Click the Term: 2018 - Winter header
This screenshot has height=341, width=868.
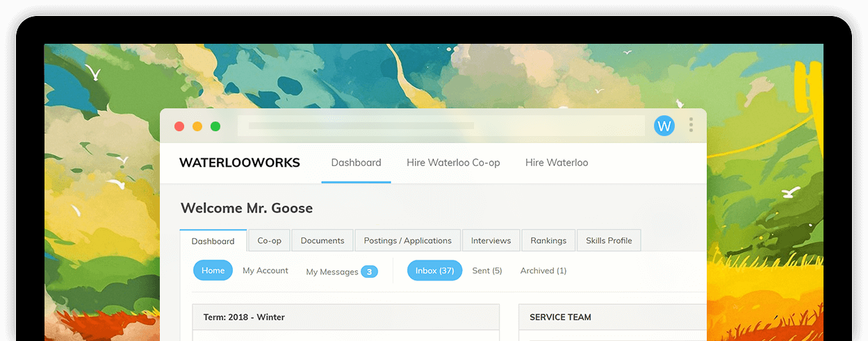pyautogui.click(x=346, y=317)
